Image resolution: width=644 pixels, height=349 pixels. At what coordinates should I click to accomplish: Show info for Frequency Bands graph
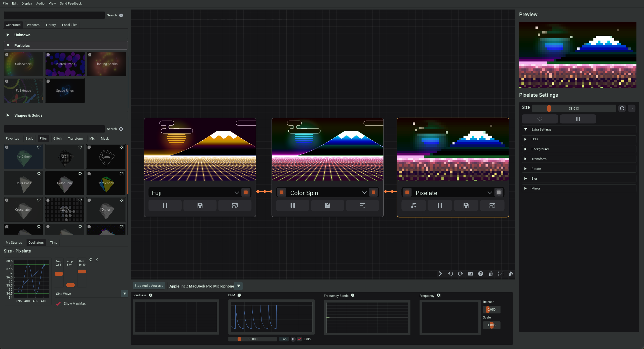(353, 295)
